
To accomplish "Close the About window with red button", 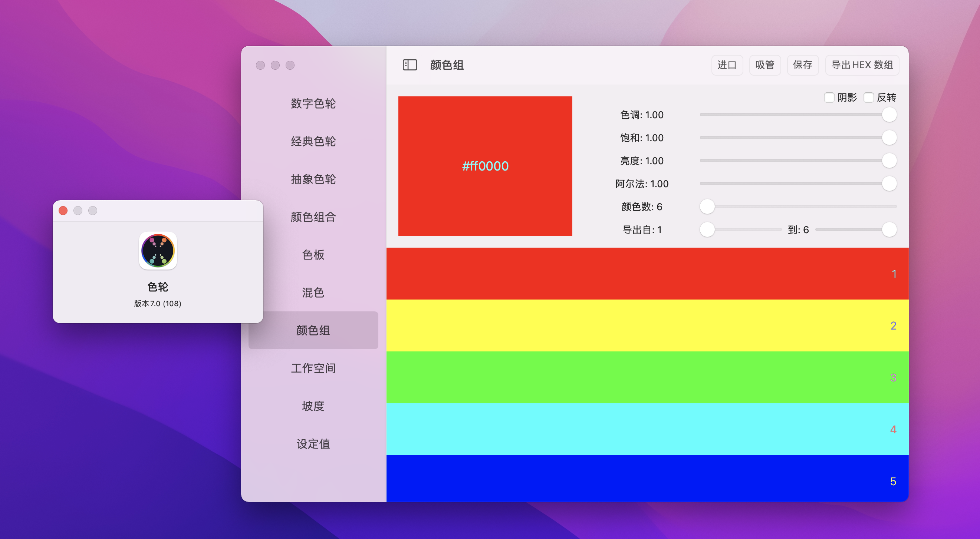I will coord(63,211).
